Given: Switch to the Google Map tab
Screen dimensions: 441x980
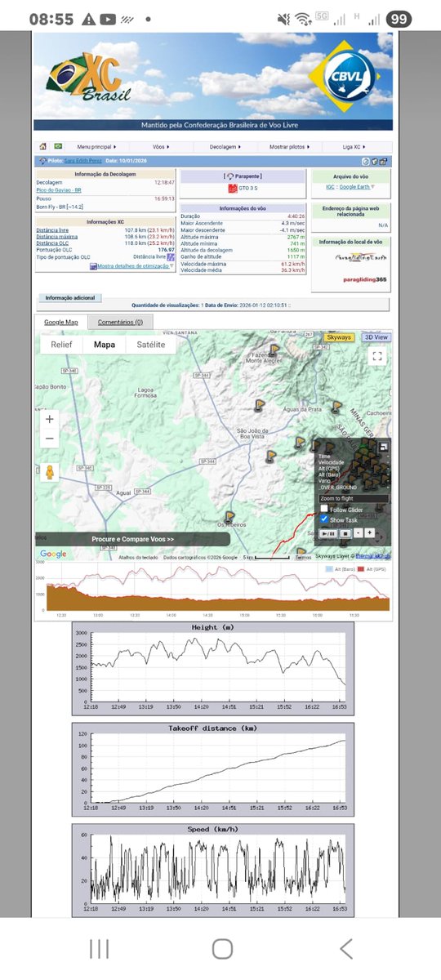Looking at the screenshot, I should click(x=61, y=322).
